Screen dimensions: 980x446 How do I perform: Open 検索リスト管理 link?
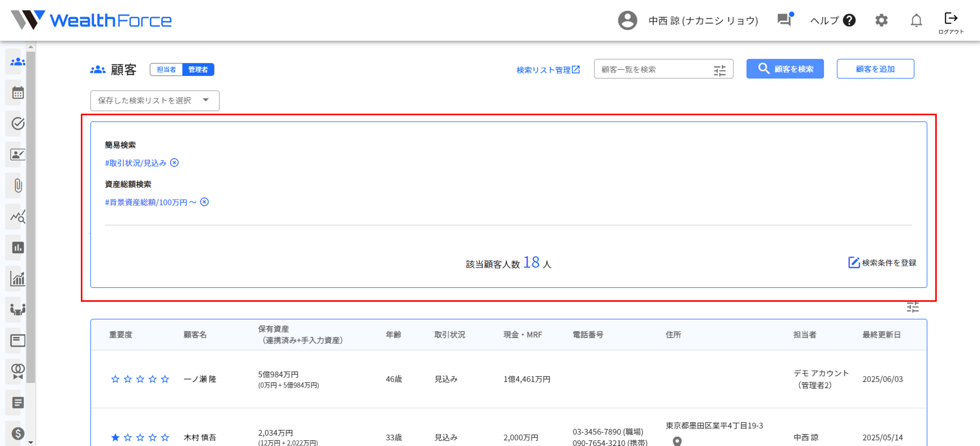click(x=548, y=70)
